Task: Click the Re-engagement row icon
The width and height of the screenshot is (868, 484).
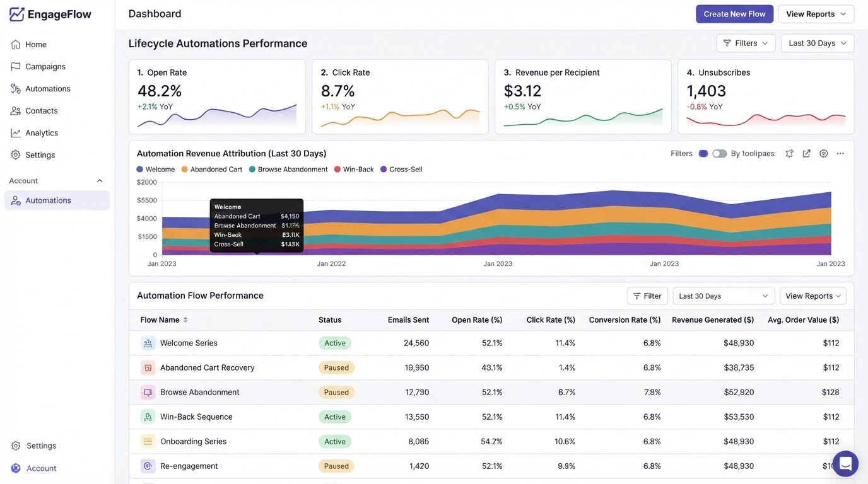Action: [x=148, y=466]
